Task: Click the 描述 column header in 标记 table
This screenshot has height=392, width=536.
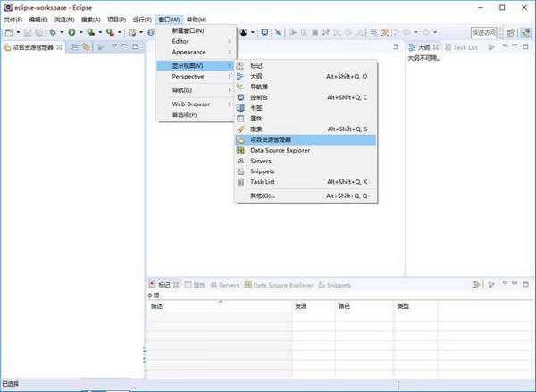Action: [220, 306]
